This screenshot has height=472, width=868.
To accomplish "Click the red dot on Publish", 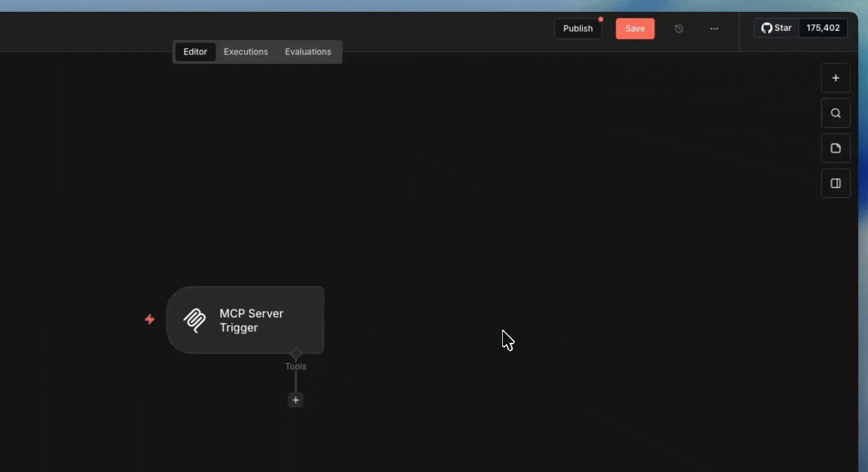I will click(x=601, y=20).
